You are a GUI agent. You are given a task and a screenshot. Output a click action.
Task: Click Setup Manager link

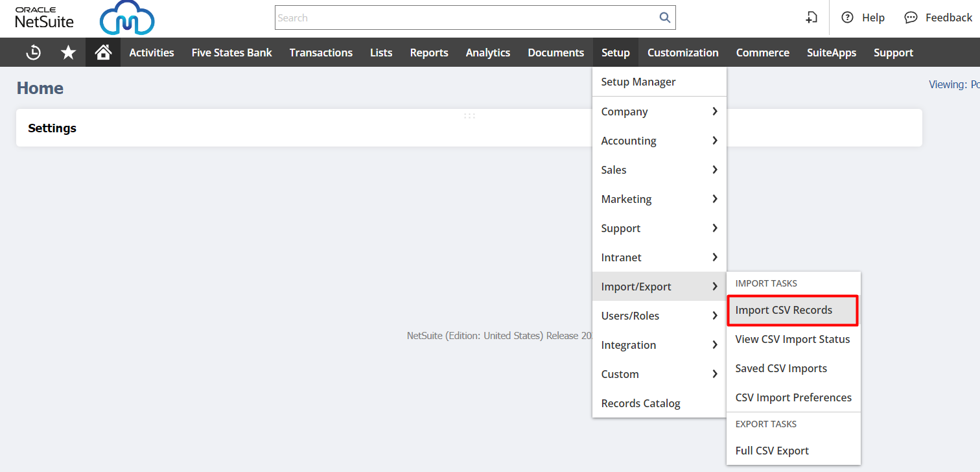pos(638,82)
